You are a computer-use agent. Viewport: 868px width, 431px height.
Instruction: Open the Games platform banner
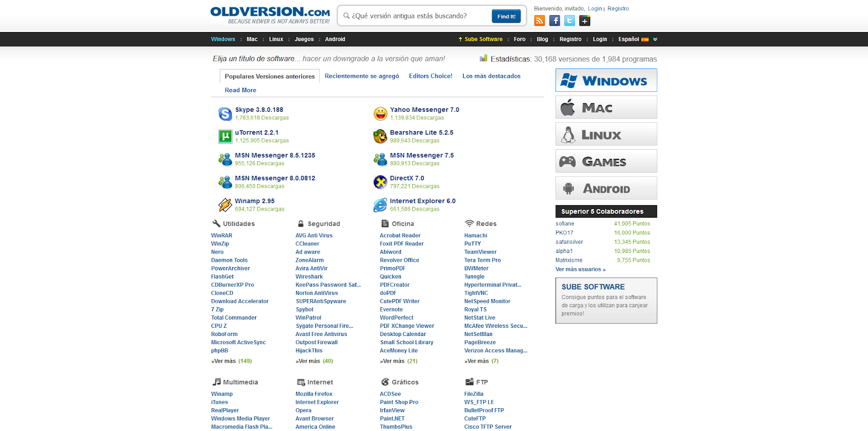click(x=606, y=161)
